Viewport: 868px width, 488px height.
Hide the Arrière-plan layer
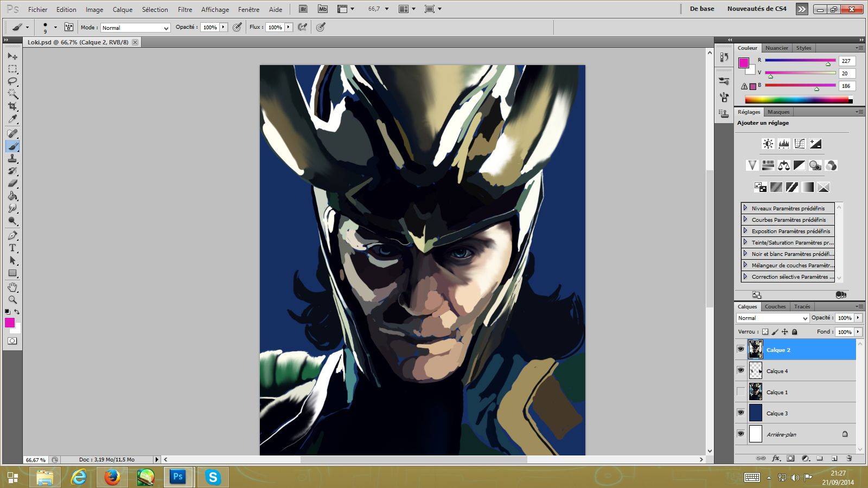point(741,434)
